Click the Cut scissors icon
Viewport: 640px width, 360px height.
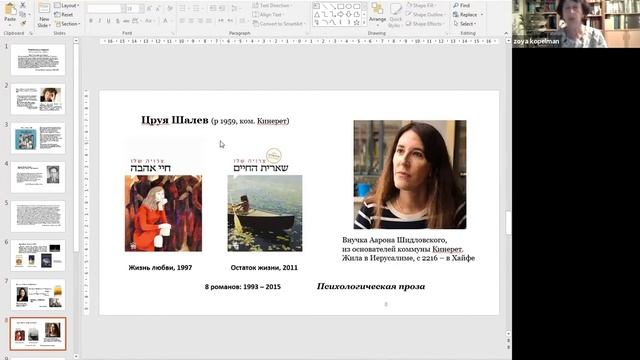coord(23,5)
